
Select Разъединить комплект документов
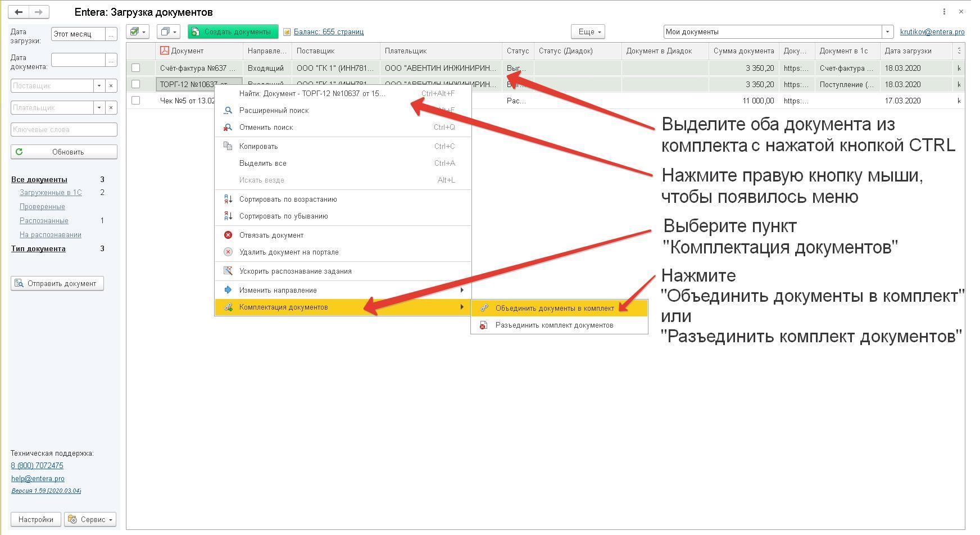[559, 325]
